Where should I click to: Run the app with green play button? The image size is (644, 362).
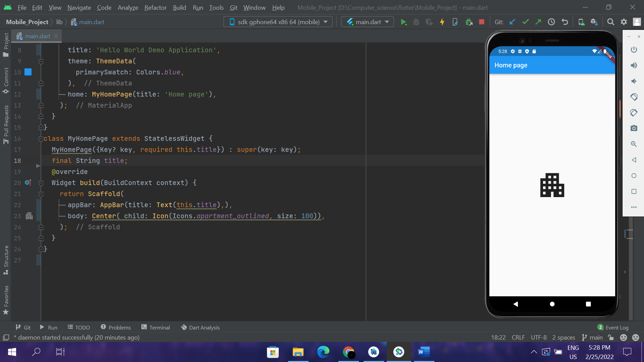[404, 22]
